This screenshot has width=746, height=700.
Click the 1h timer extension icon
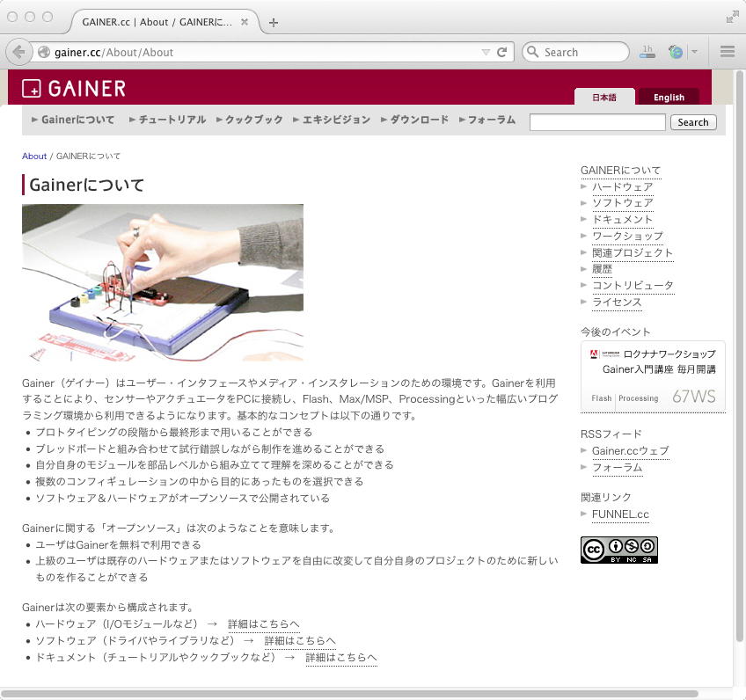point(647,51)
